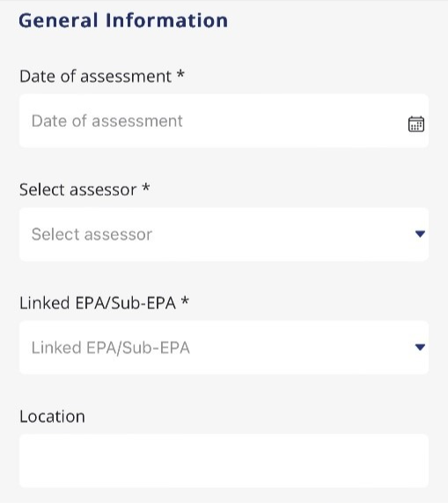The image size is (448, 503).
Task: Click the asterisk beside Linked EPA/Sub-EPA label
Action: point(185,301)
